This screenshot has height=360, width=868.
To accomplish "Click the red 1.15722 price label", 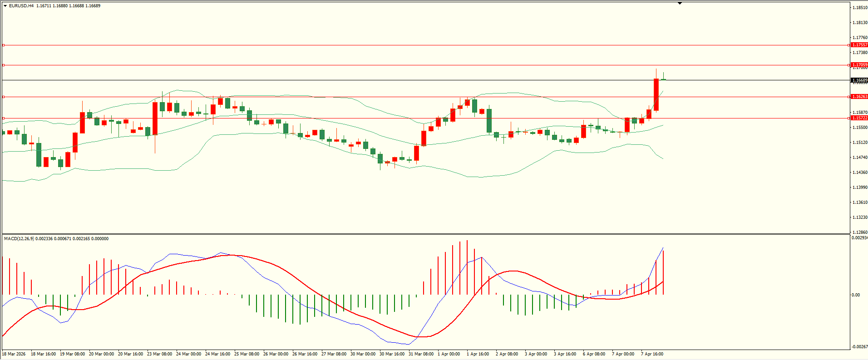I will coord(859,118).
